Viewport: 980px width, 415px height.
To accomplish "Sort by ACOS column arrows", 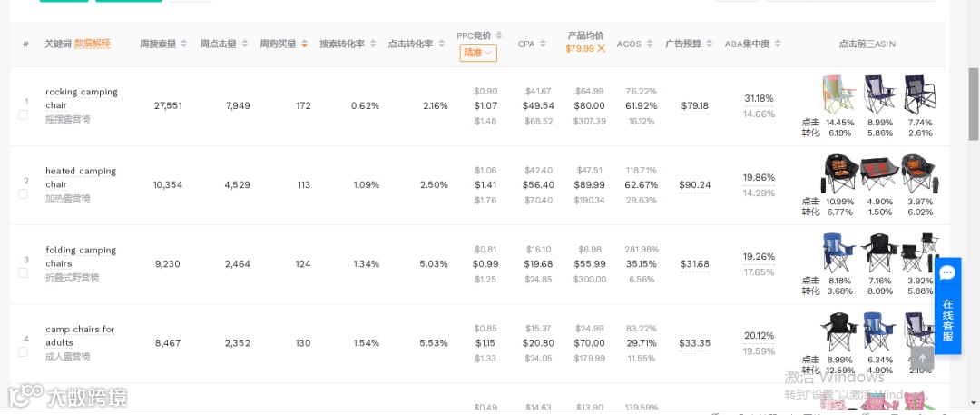I will (x=650, y=44).
